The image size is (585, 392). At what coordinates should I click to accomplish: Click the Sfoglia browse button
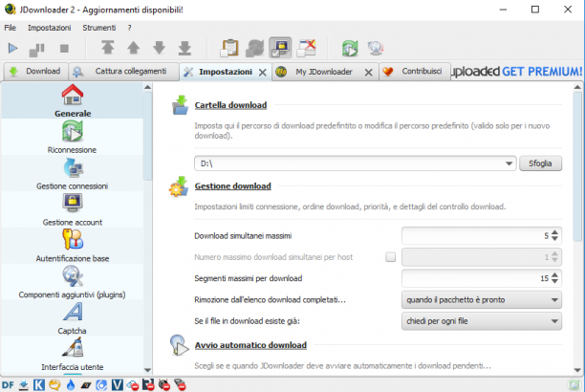click(540, 163)
